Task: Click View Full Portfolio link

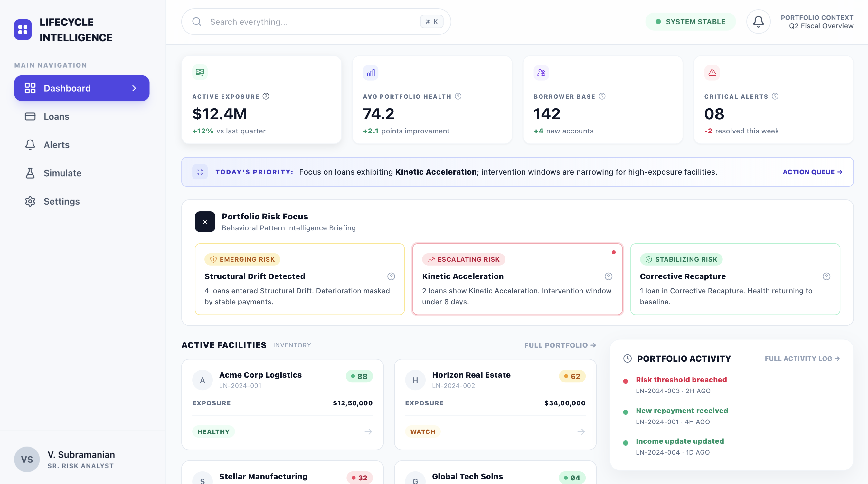Action: 560,345
